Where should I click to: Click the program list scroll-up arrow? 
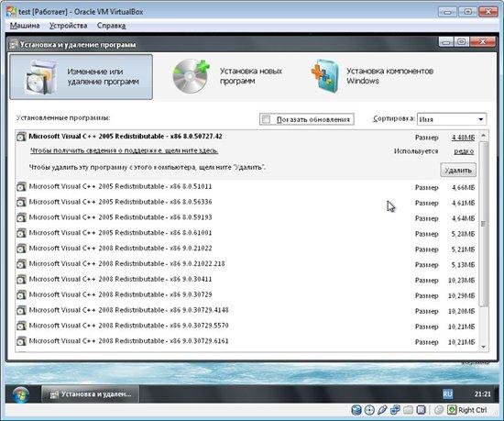[x=483, y=137]
